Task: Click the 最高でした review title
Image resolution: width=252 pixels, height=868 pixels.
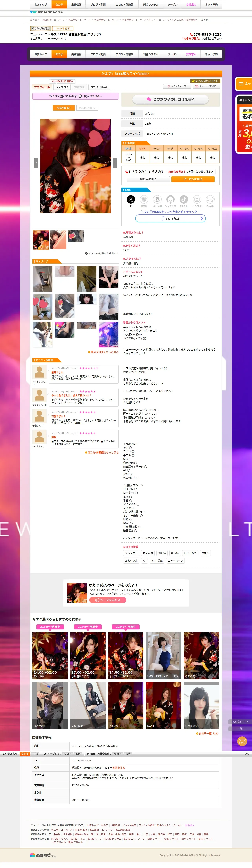Action: 58,372
